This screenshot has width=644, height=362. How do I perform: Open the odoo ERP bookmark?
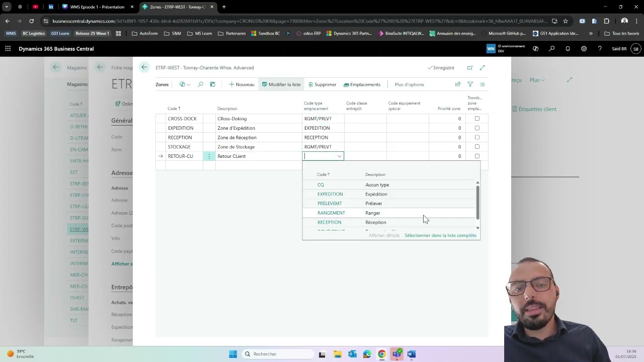pos(308,34)
